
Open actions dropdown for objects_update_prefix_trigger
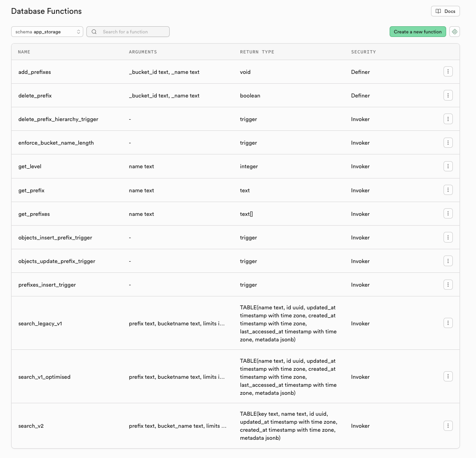click(x=448, y=261)
